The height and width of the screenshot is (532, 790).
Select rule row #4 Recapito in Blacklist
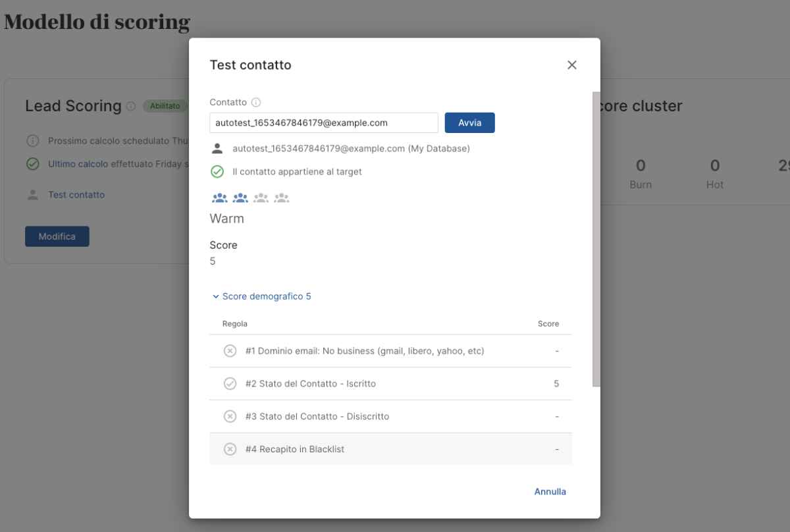[x=390, y=449]
